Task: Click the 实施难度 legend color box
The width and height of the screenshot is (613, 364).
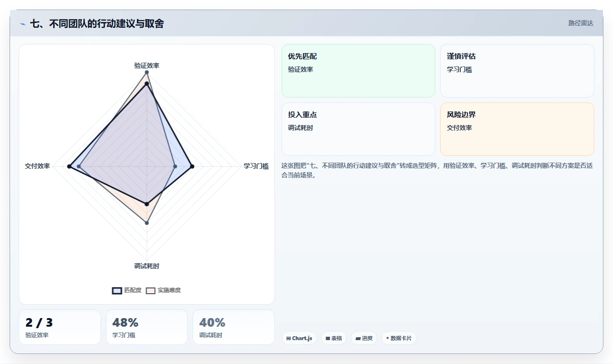Action: [151, 290]
